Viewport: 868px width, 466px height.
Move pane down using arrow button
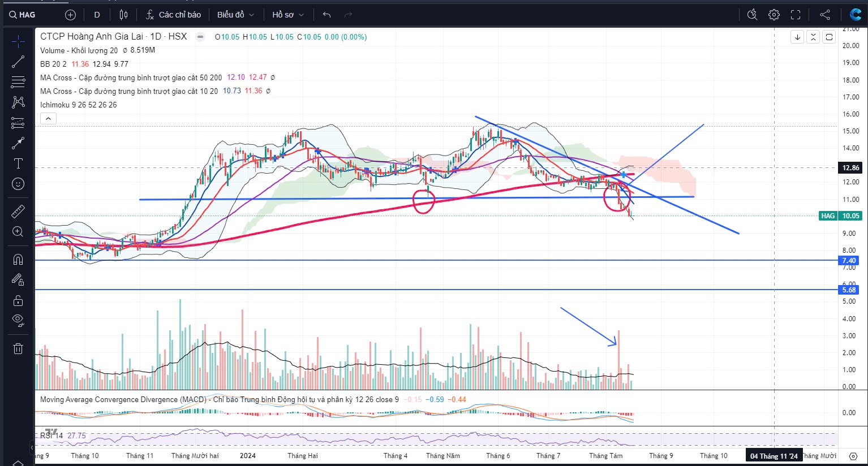pos(797,37)
